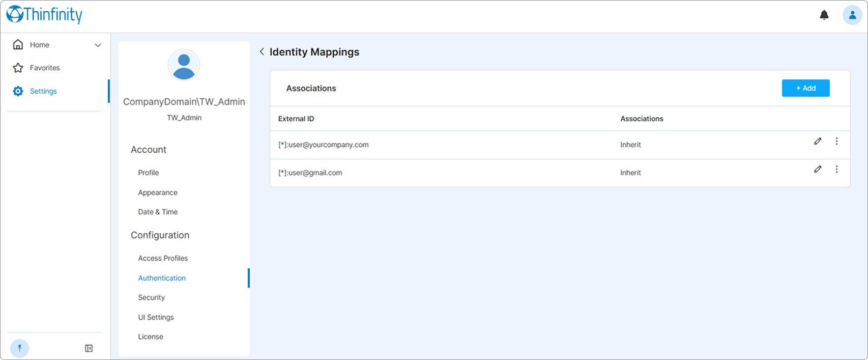
Task: Go back using Identity Mappings arrow
Action: point(262,51)
